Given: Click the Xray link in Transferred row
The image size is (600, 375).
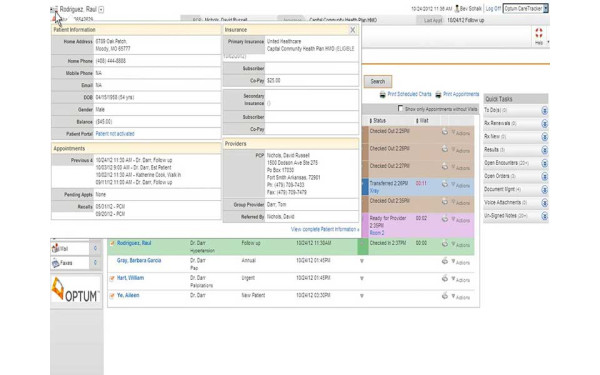Looking at the screenshot, I should coord(374,191).
